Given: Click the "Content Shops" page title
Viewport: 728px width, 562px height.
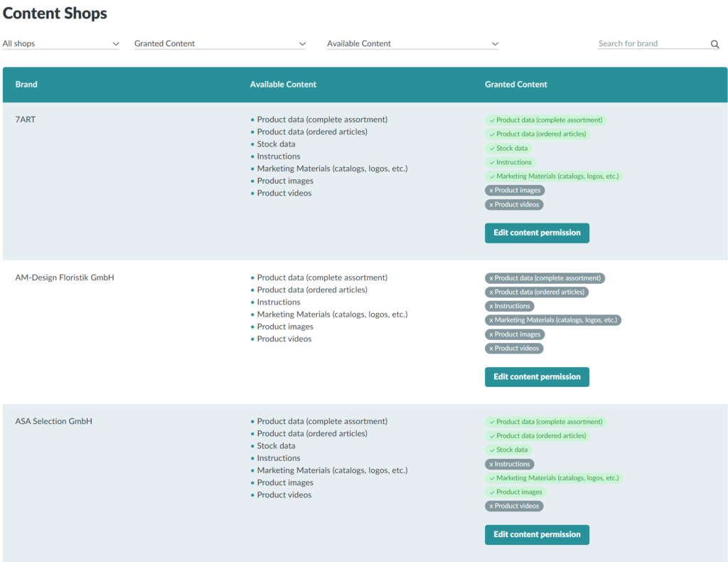Looking at the screenshot, I should pos(55,14).
